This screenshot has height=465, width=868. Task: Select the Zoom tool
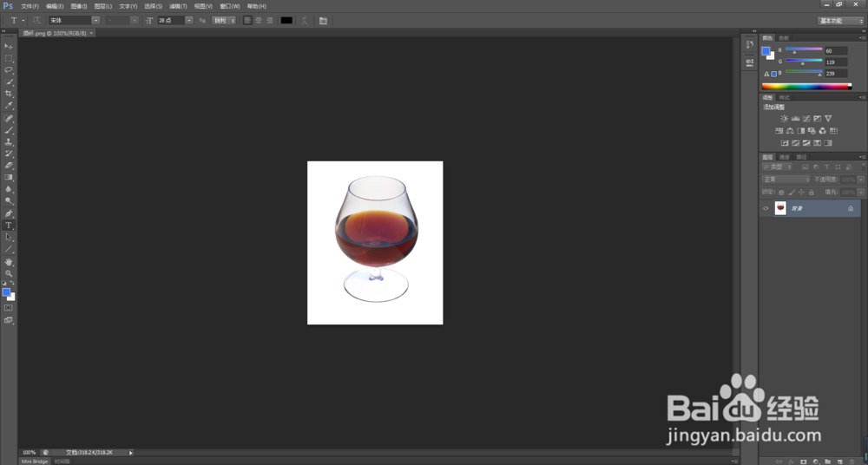[9, 273]
